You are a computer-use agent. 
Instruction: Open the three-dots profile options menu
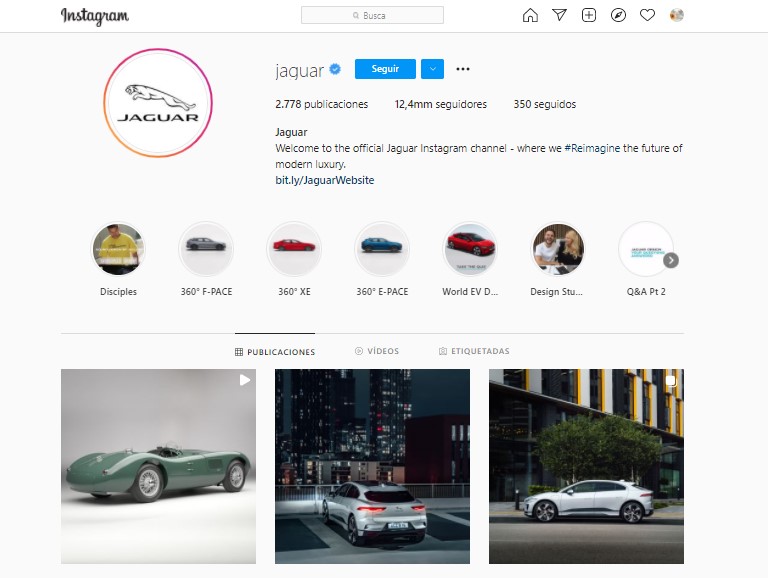[463, 69]
